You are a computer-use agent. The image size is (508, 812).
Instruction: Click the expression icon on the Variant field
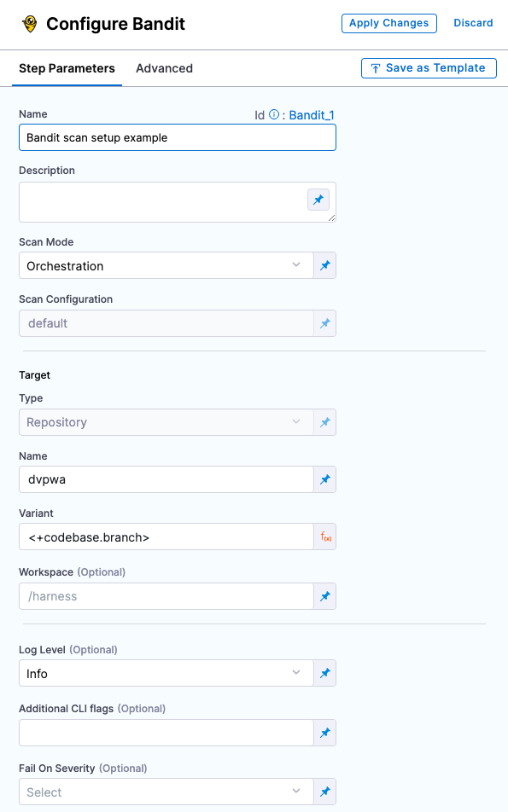[x=324, y=536]
